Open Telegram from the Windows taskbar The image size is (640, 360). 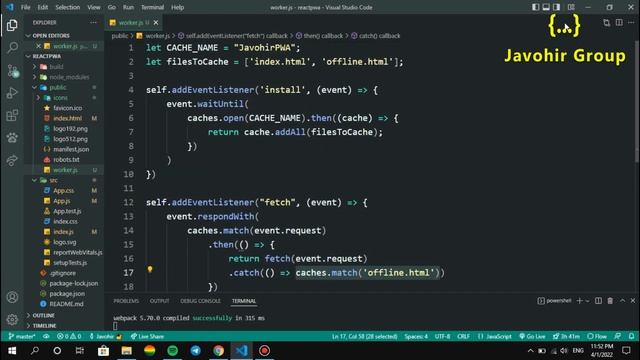pyautogui.click(x=196, y=351)
